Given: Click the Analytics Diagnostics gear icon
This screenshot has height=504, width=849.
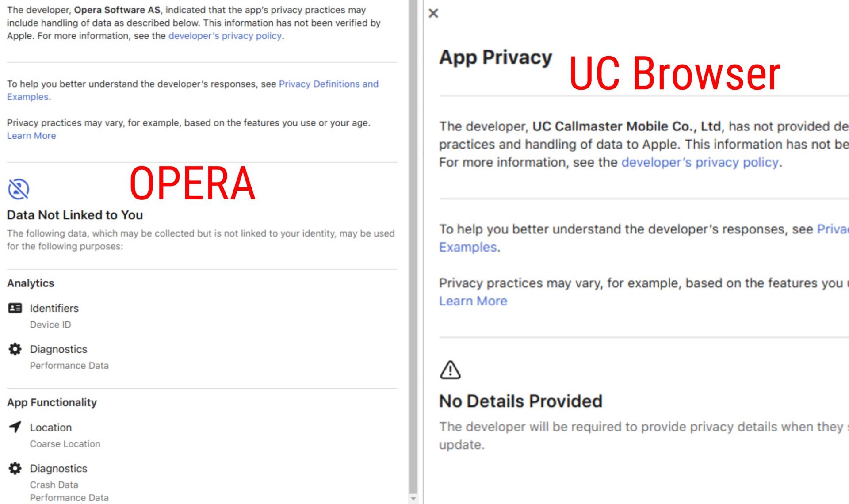Looking at the screenshot, I should (x=15, y=349).
